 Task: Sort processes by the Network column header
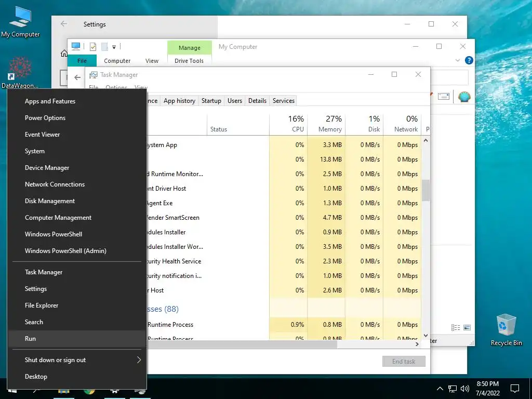coord(403,124)
